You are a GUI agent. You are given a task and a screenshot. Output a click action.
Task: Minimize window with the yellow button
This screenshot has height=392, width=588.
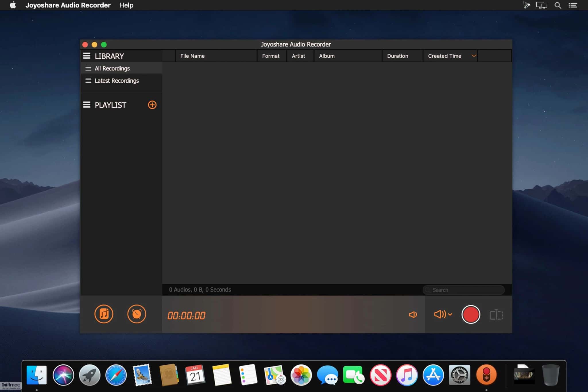click(94, 45)
